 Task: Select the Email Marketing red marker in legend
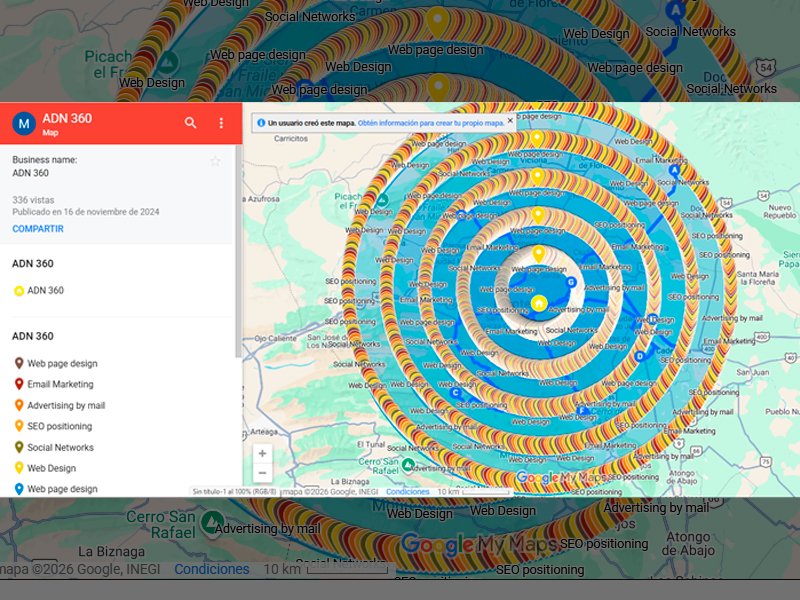tap(17, 384)
